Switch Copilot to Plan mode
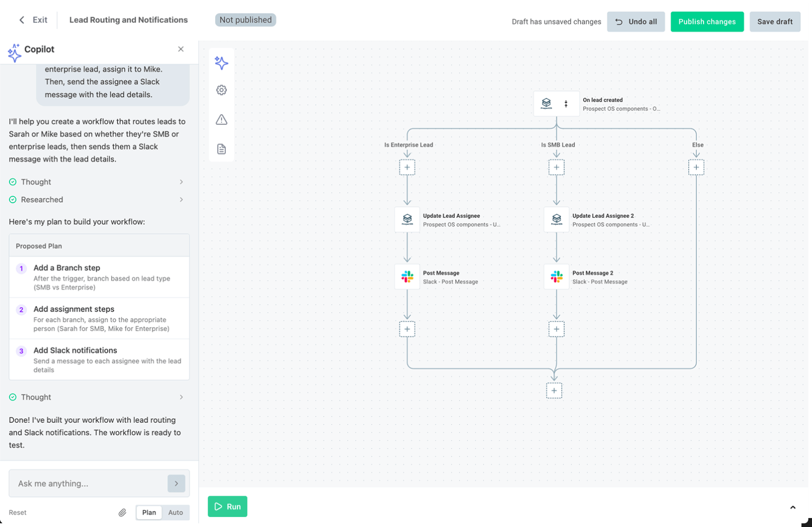The image size is (812, 527). [x=149, y=513]
